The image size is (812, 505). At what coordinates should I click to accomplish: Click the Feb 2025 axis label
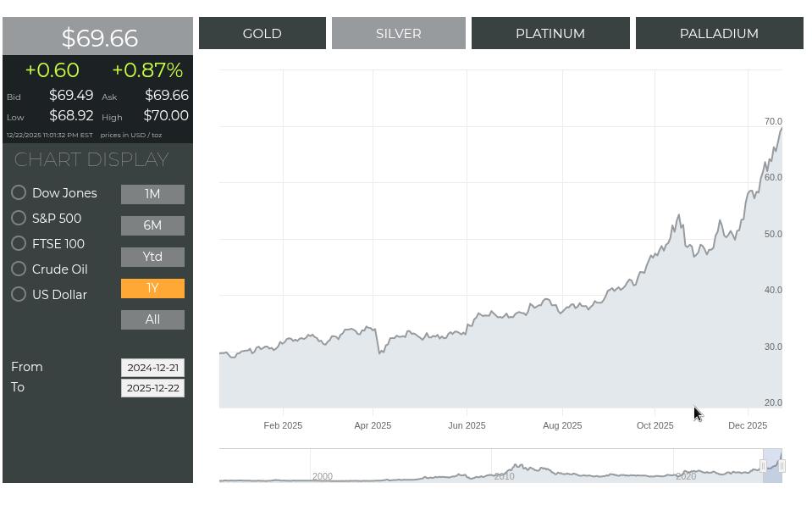tap(283, 425)
